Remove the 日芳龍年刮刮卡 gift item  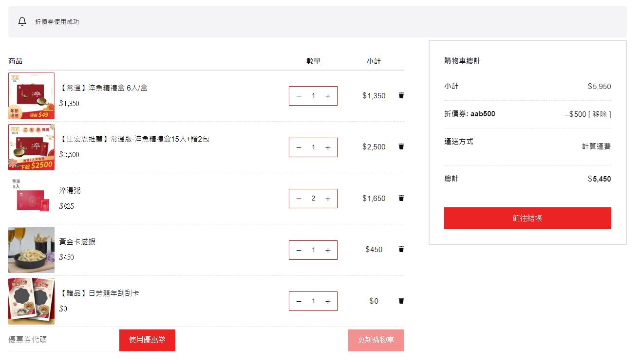401,301
